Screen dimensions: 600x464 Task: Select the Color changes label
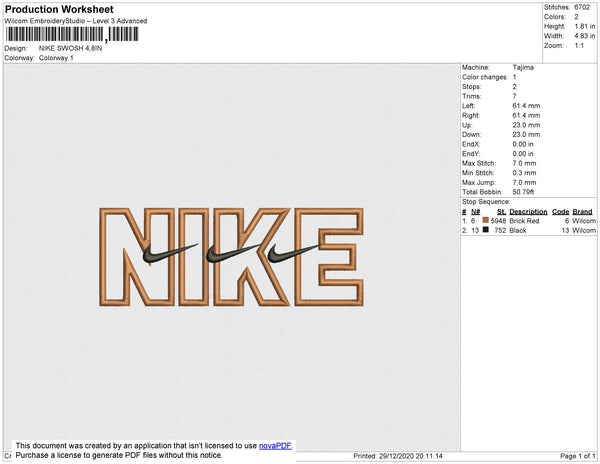[485, 77]
